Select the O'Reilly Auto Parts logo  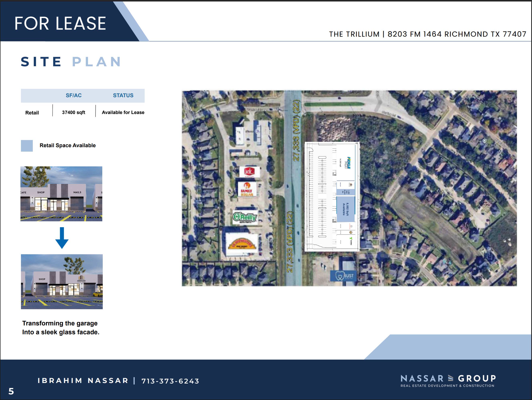click(x=245, y=217)
